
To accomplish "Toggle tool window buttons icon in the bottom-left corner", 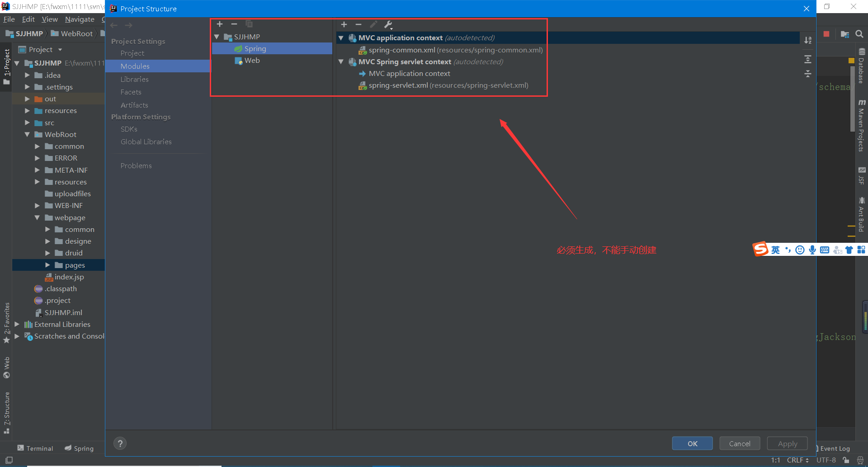I will [x=9, y=460].
